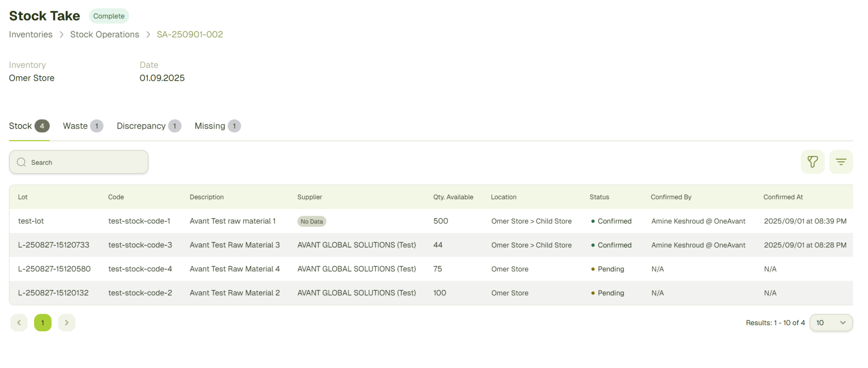This screenshot has height=368, width=868.
Task: Select page 1 pagination button
Action: pos(43,323)
